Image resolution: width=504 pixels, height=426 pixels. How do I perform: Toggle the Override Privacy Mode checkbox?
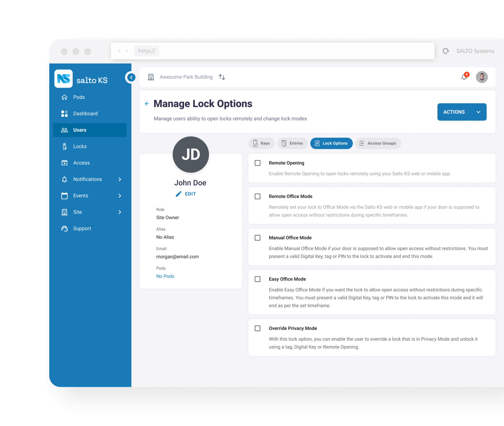pos(258,329)
